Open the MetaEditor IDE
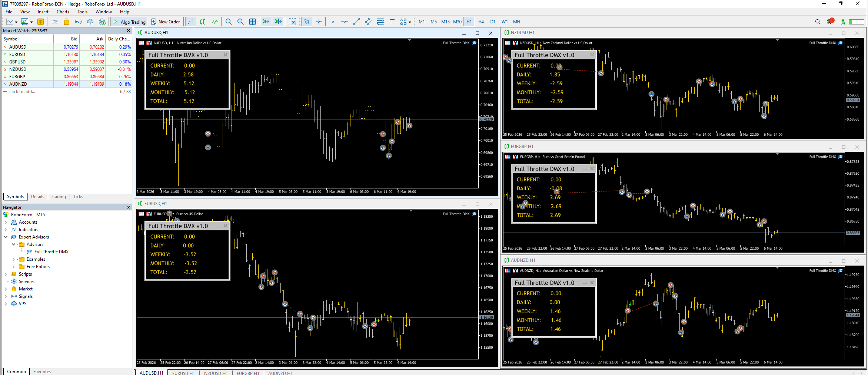This screenshot has height=375, width=868. (54, 22)
